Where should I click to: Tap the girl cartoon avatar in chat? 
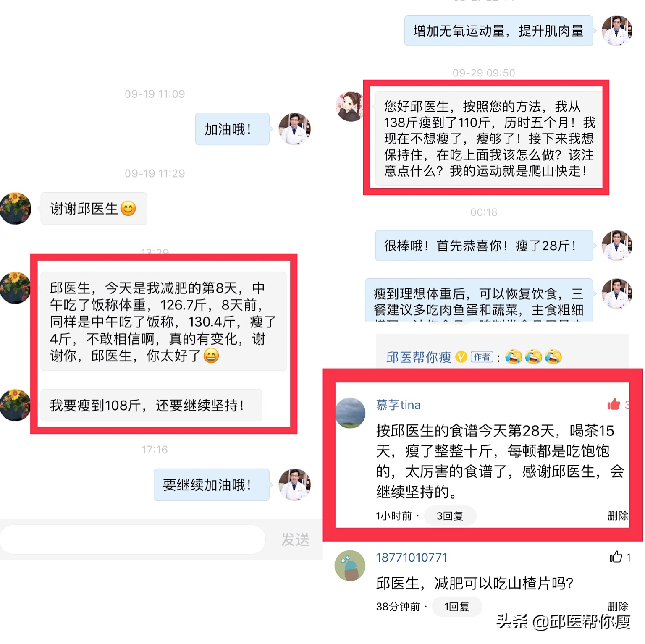coord(349,107)
